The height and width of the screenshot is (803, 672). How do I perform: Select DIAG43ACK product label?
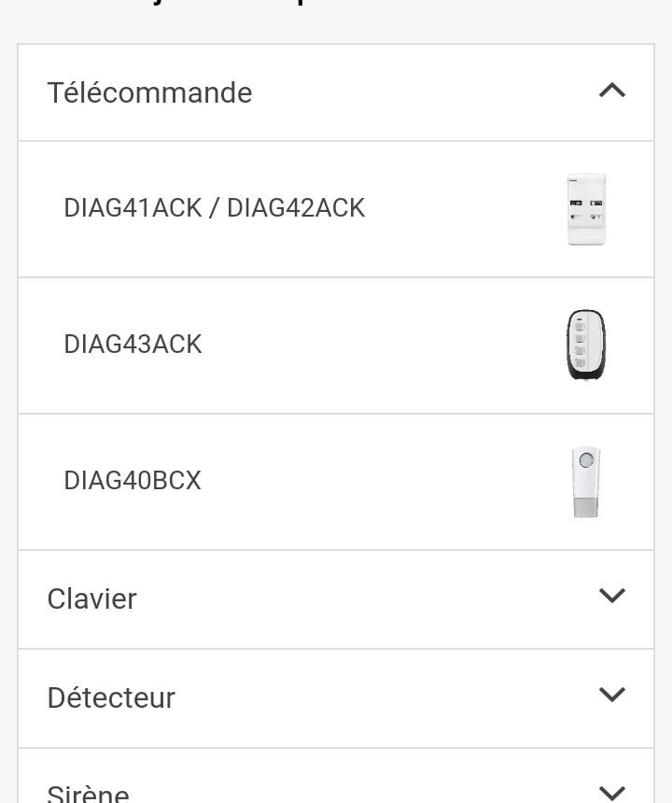pyautogui.click(x=133, y=345)
